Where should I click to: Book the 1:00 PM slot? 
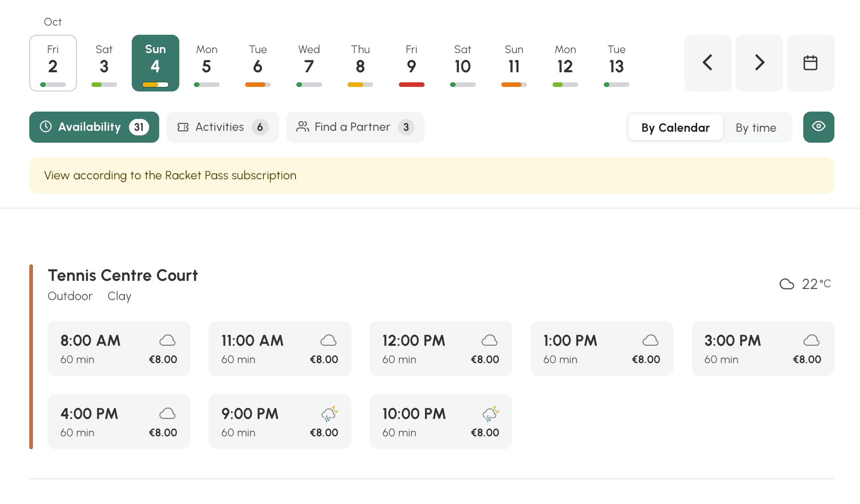click(x=602, y=349)
